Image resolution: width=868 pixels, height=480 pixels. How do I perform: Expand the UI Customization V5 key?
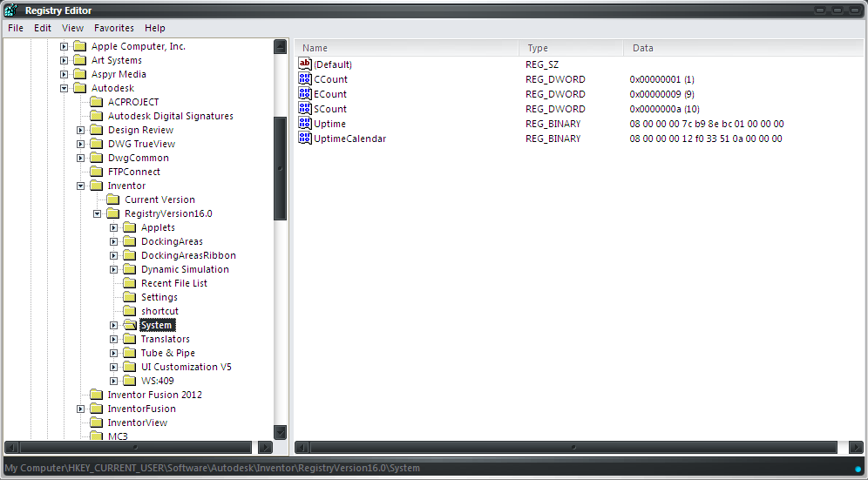click(x=114, y=367)
